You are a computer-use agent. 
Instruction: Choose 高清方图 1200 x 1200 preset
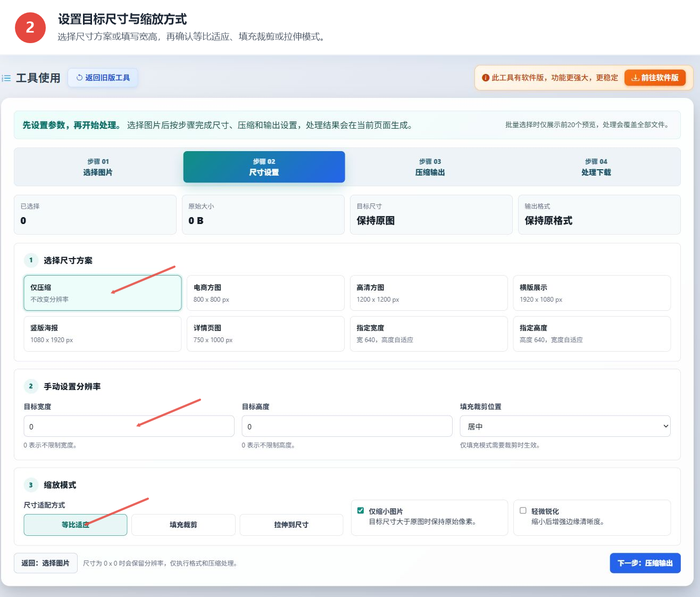[429, 293]
